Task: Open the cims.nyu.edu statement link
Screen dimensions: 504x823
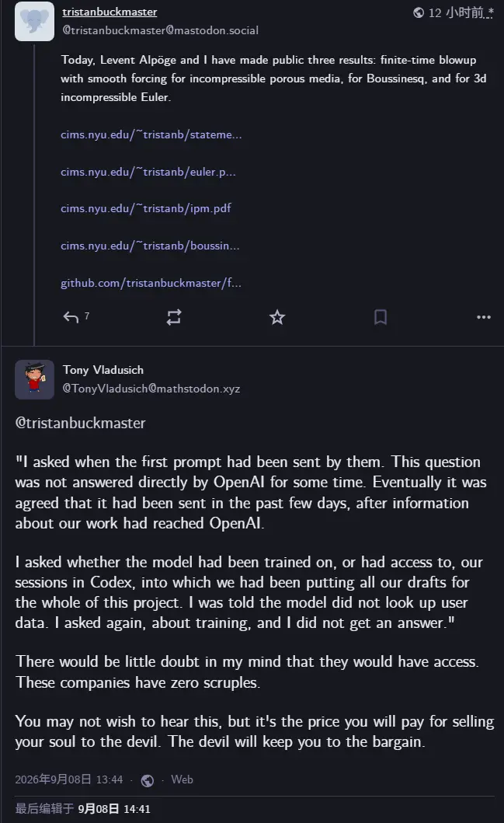Action: coord(151,134)
